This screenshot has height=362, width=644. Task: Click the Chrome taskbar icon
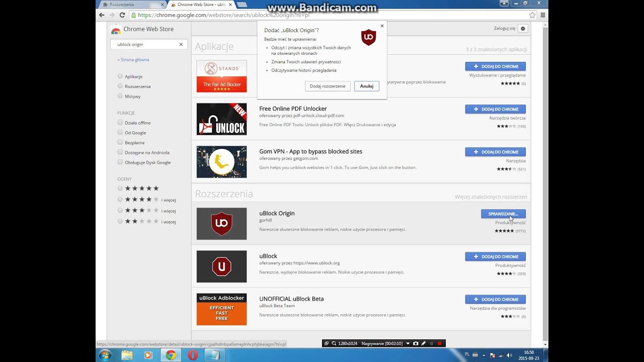(171, 355)
